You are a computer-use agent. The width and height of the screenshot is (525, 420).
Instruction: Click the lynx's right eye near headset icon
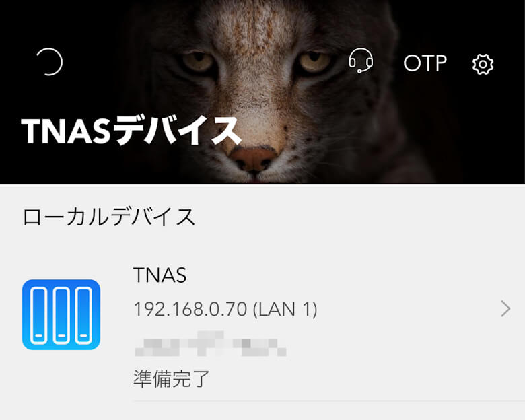click(315, 62)
